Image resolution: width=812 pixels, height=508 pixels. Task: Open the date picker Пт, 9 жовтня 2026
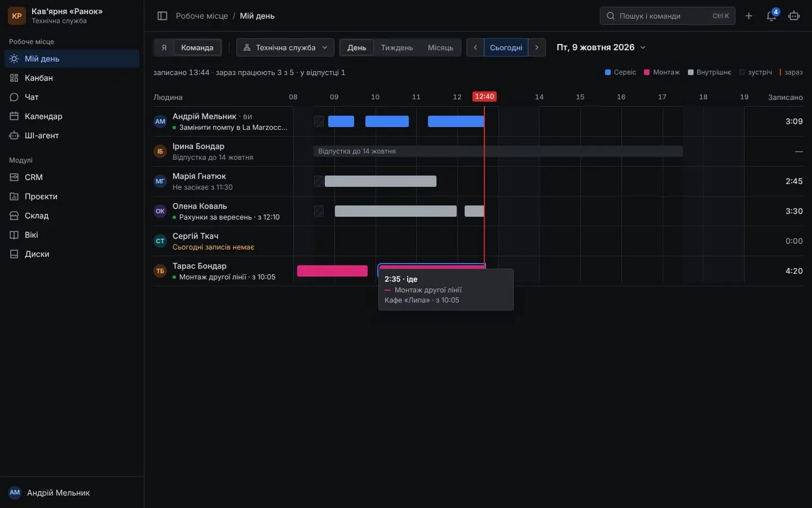pos(601,47)
